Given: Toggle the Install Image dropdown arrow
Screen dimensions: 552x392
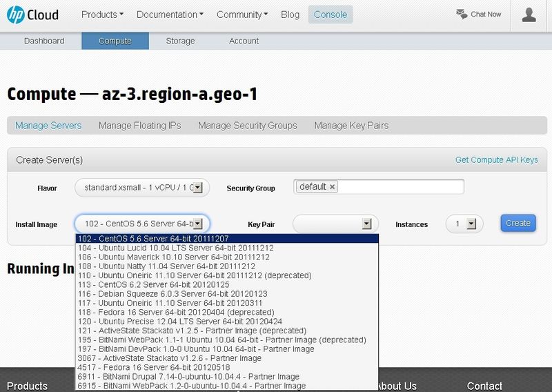Looking at the screenshot, I should [198, 224].
